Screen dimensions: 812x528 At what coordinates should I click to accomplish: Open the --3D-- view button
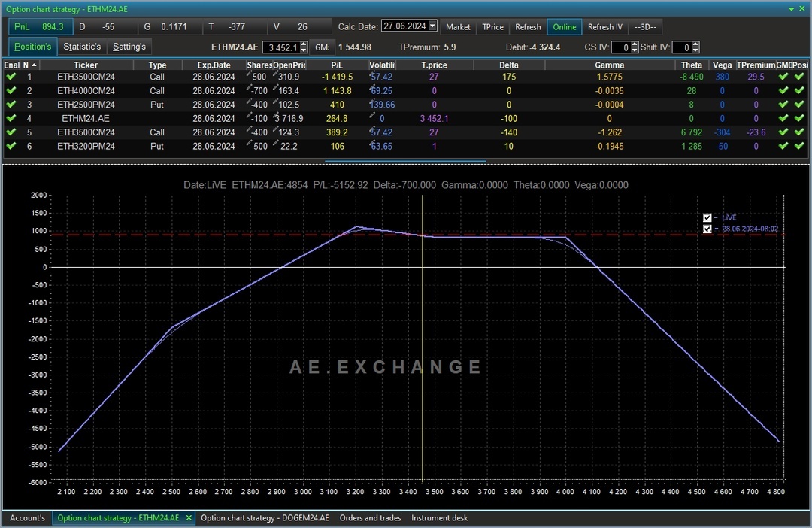[x=645, y=27]
